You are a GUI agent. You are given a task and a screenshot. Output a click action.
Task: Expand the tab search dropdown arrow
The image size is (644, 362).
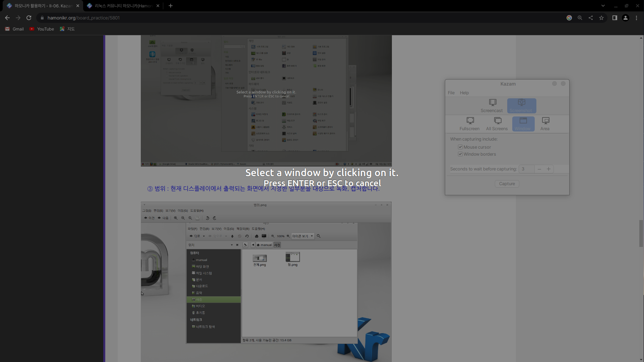[x=603, y=6]
